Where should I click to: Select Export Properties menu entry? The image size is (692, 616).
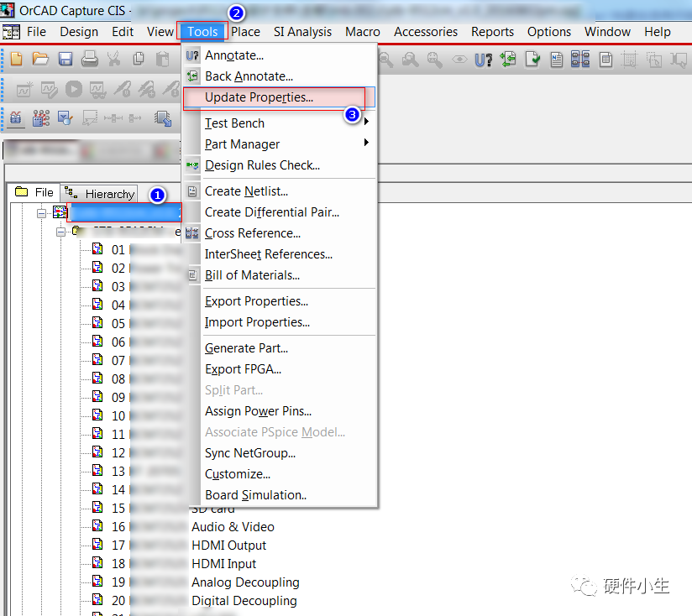click(280, 301)
